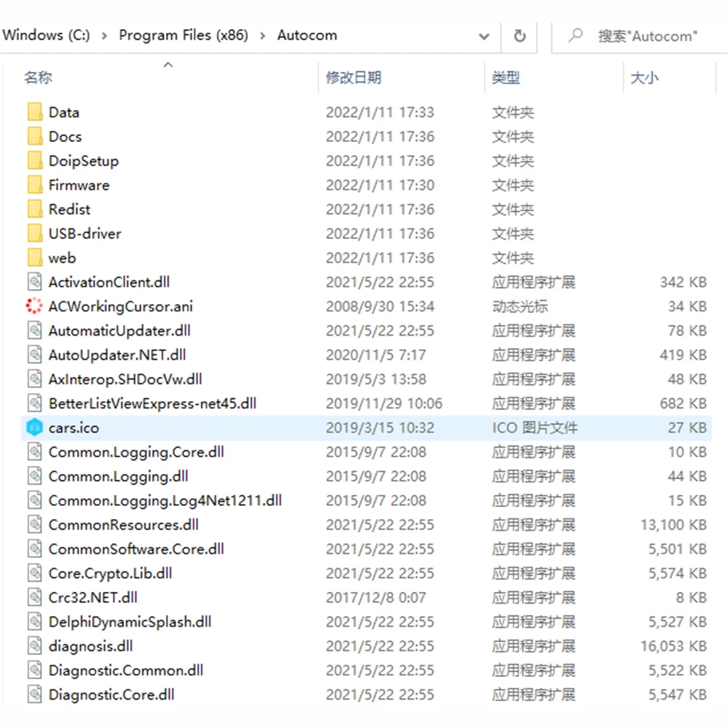Click the 682 KB size value
The width and height of the screenshot is (728, 728).
tap(684, 403)
